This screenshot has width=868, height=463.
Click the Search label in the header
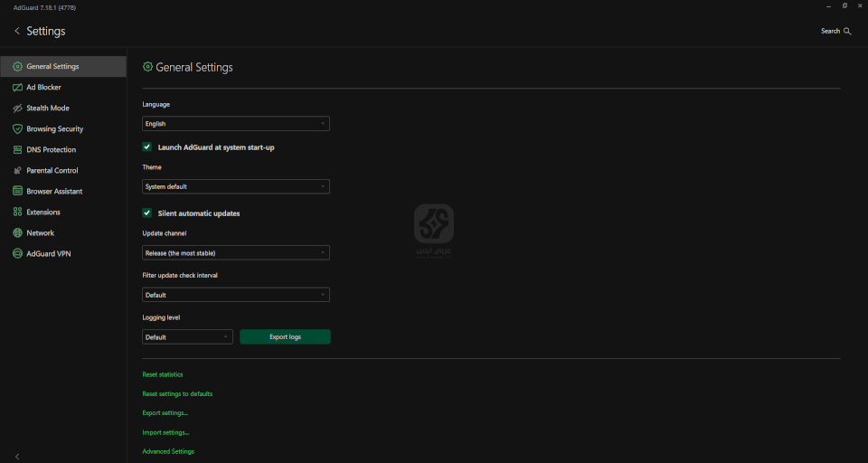pyautogui.click(x=830, y=31)
